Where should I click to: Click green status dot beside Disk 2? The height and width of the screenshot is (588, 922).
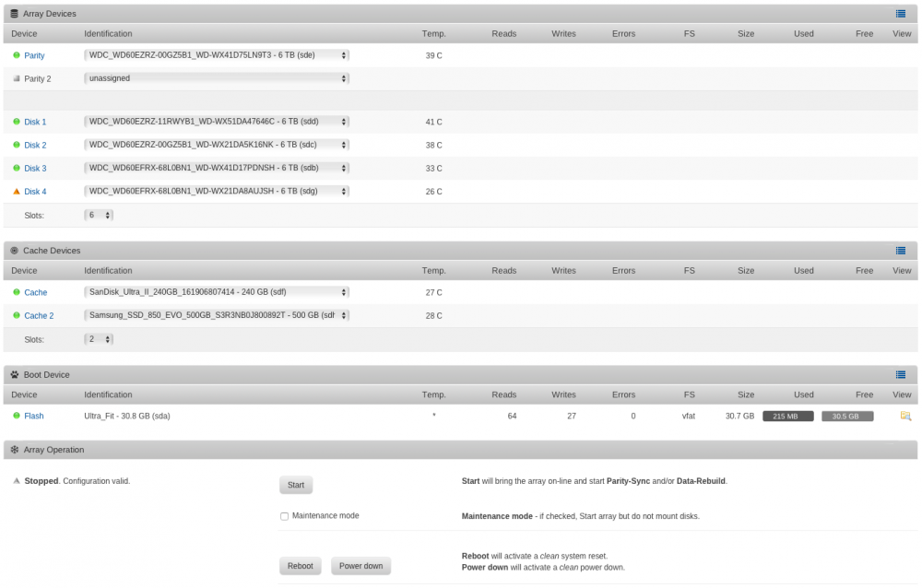(x=17, y=145)
